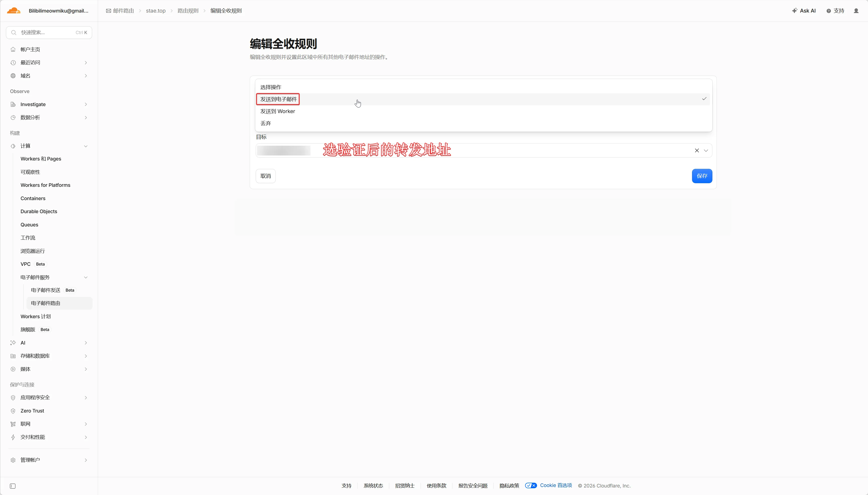Click the Ask AI sparkle icon
This screenshot has height=495, width=868.
click(795, 11)
